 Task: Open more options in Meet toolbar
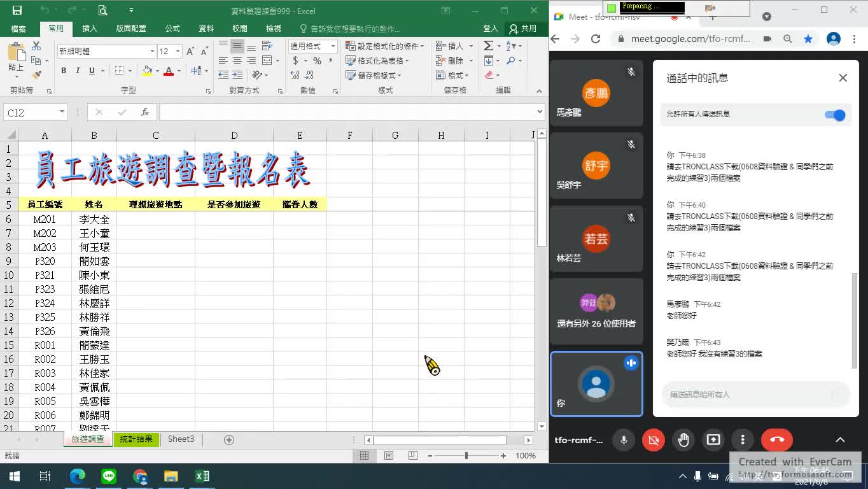coord(743,439)
